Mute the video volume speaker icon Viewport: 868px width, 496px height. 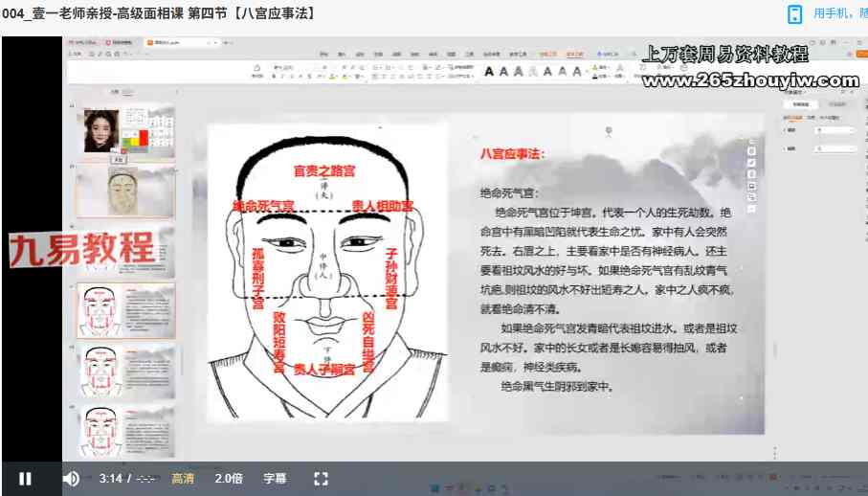click(71, 478)
